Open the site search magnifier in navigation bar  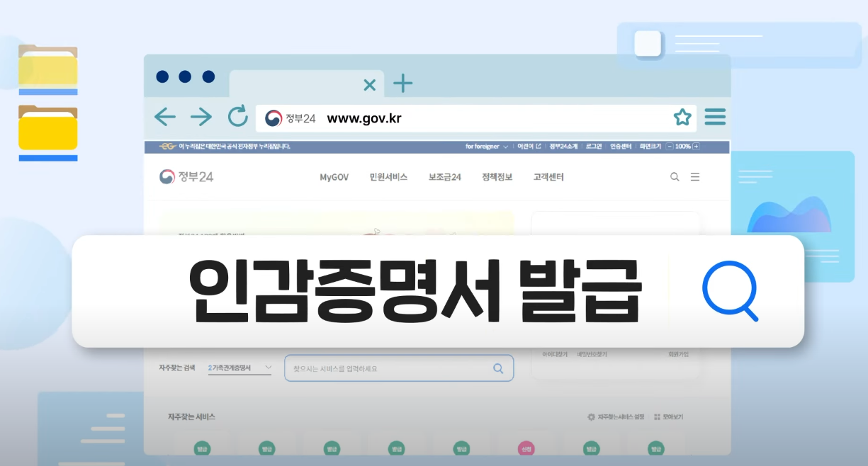(675, 177)
